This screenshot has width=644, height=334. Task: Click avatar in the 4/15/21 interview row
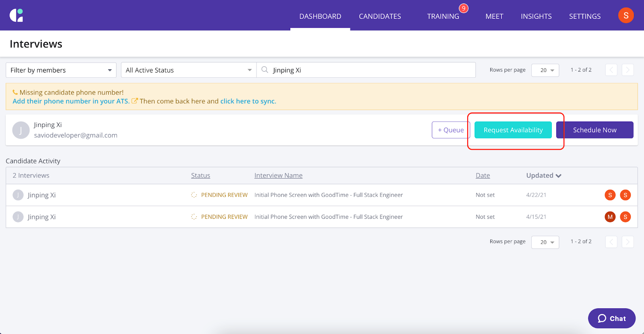click(18, 217)
